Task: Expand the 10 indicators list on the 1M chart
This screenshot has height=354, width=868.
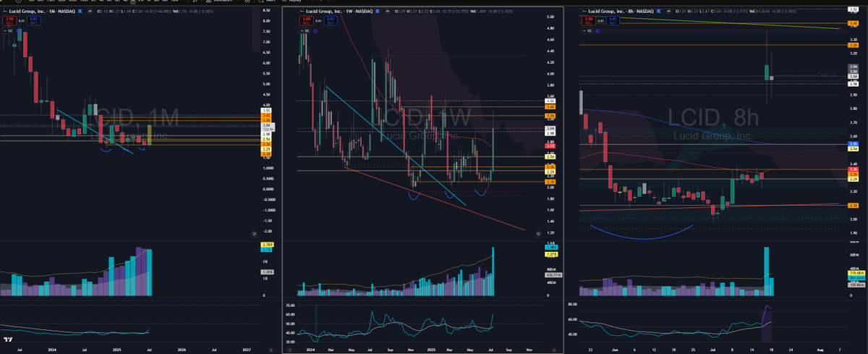Action: pyautogui.click(x=7, y=31)
